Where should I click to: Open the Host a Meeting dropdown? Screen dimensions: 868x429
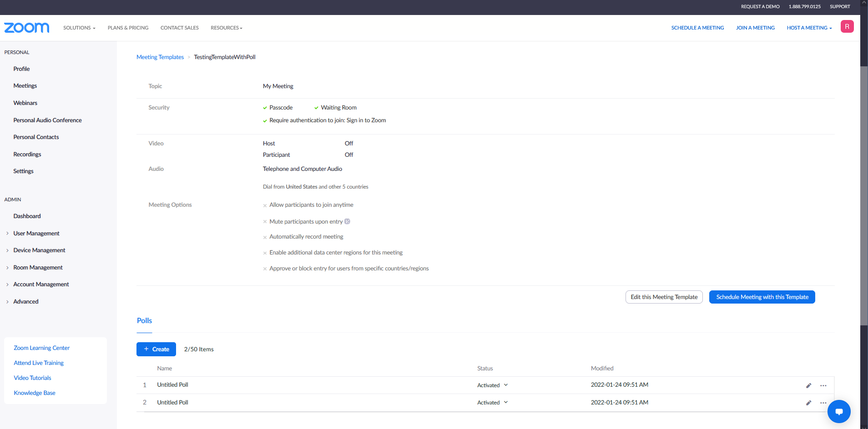coord(809,28)
